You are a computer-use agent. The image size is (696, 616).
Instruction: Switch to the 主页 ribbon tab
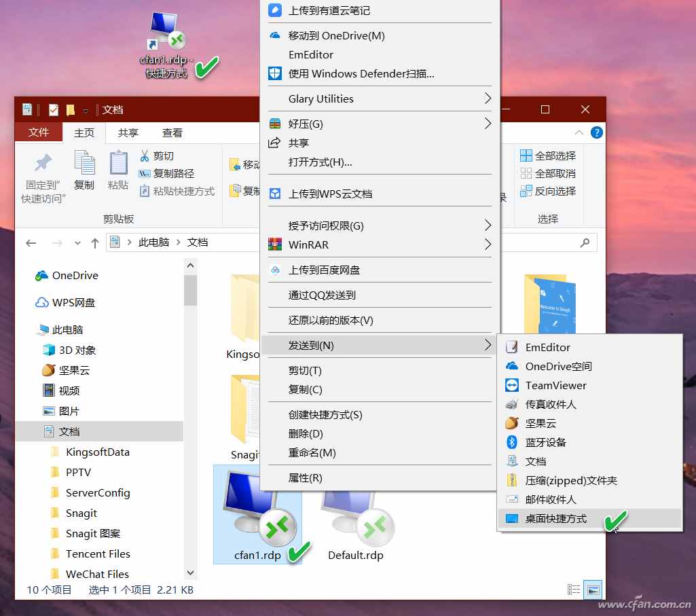(x=84, y=133)
